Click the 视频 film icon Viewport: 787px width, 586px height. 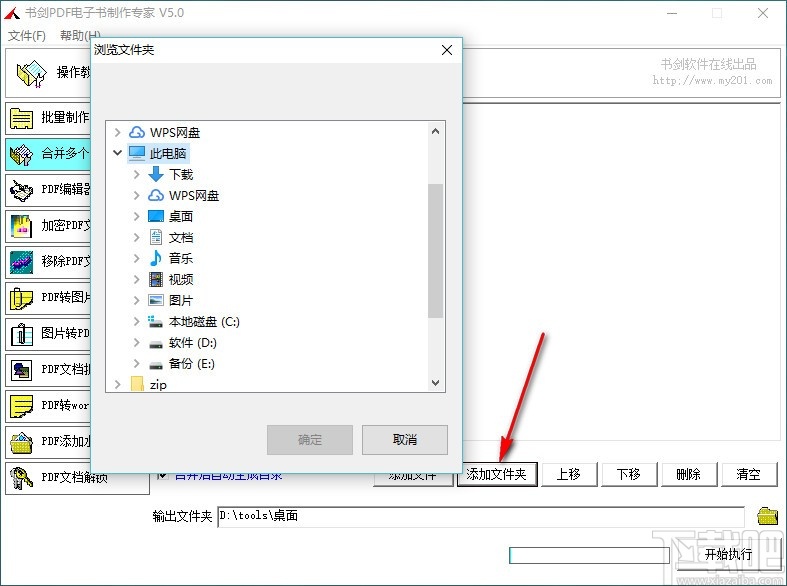[x=156, y=279]
